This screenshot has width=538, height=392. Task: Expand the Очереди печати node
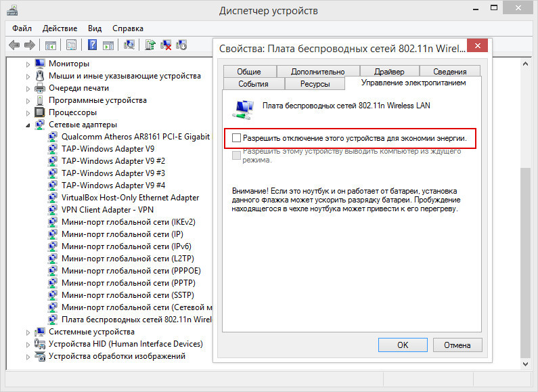click(28, 89)
